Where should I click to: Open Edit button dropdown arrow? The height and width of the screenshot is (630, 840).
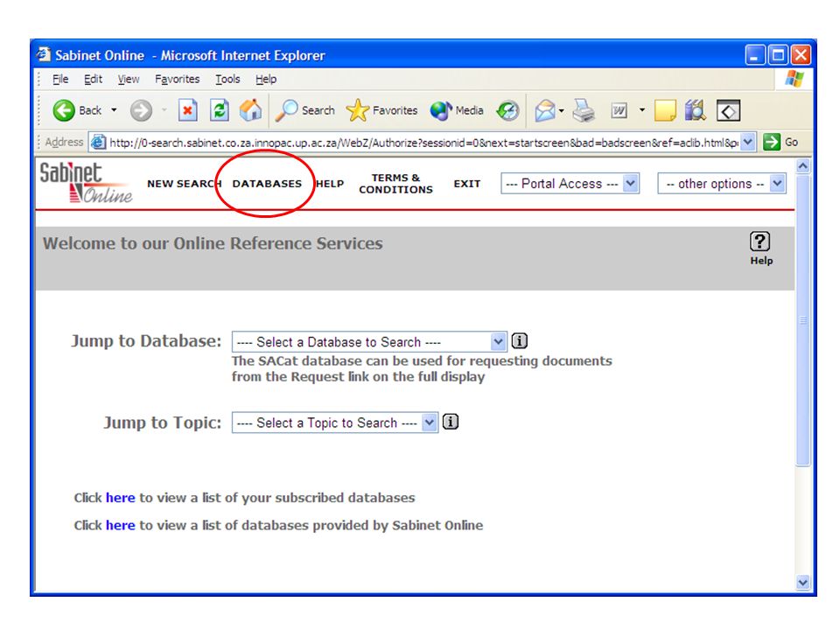pyautogui.click(x=641, y=111)
